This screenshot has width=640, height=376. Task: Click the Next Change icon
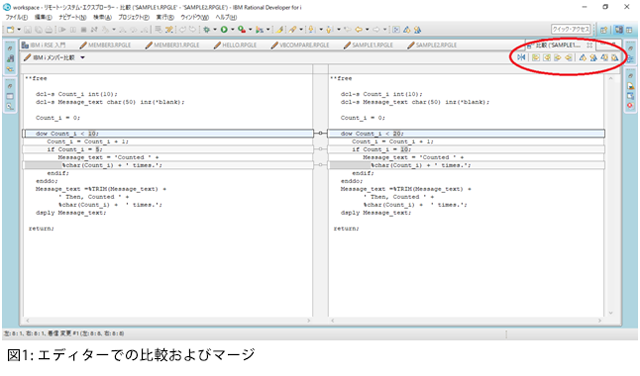point(604,58)
